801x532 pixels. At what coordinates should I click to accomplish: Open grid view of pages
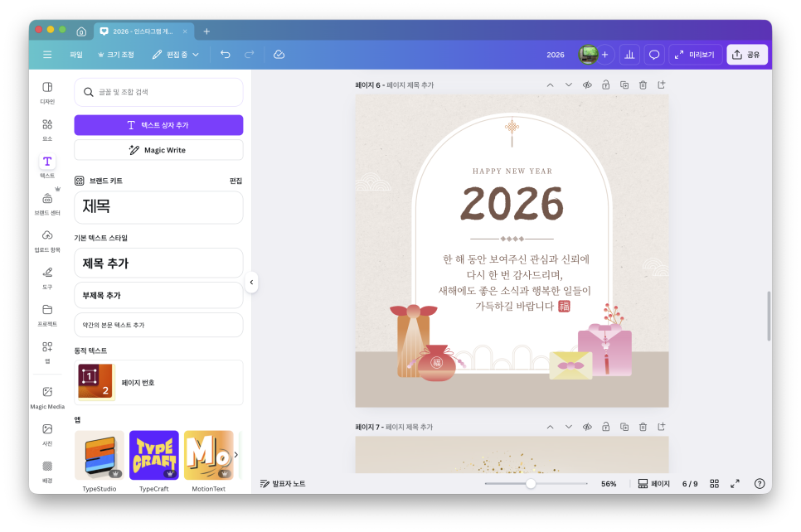715,483
